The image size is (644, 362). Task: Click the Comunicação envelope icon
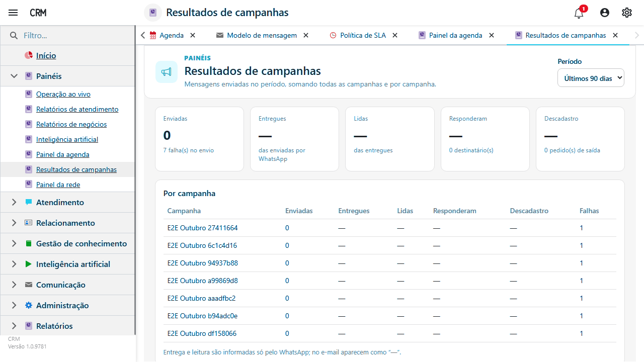click(x=29, y=285)
